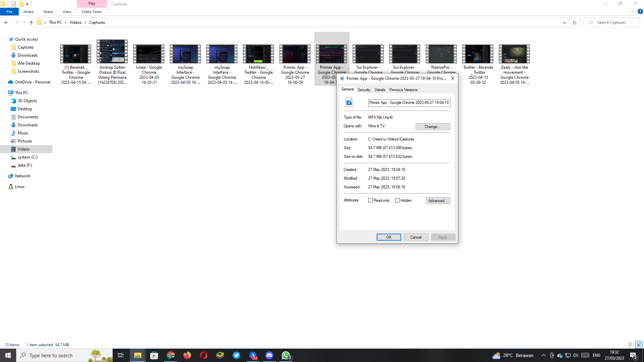
Task: Switch to the Share ribbon tab
Action: coord(48,12)
